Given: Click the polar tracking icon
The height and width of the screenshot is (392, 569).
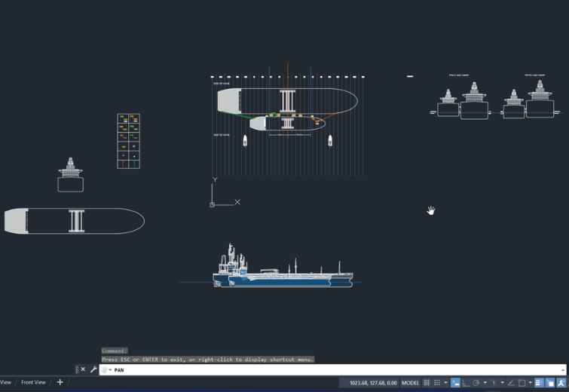Looking at the screenshot, I should 476,383.
